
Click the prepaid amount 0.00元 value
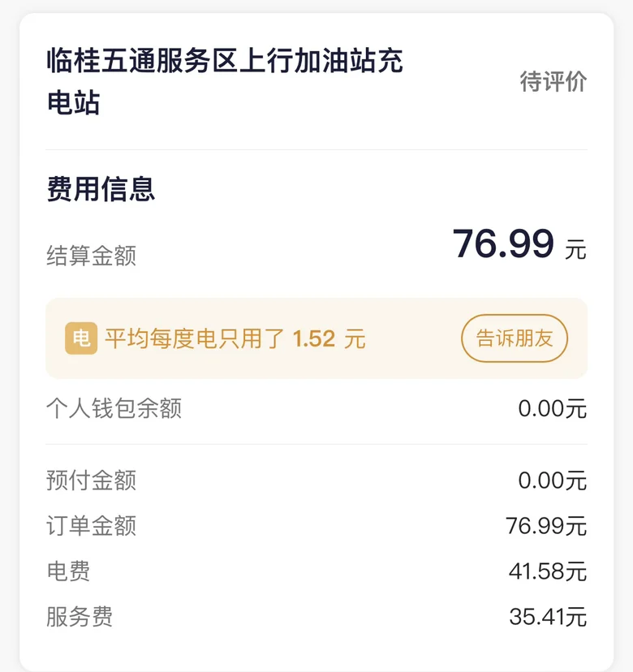tap(552, 480)
